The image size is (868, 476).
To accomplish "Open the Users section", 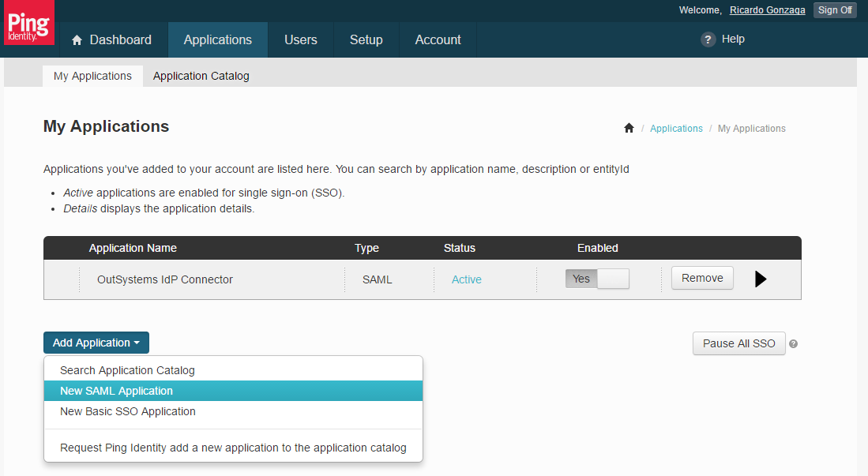I will pyautogui.click(x=300, y=39).
